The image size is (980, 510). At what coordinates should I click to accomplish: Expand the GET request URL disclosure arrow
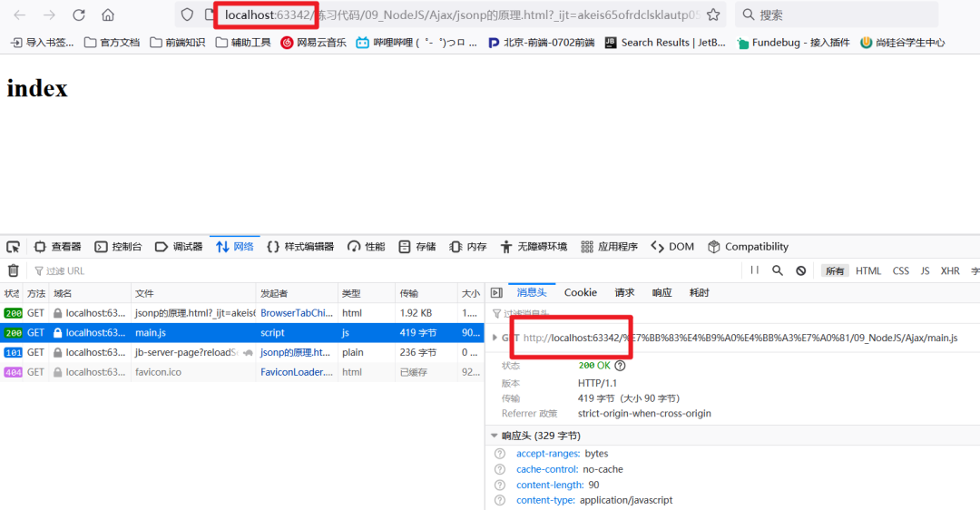[x=495, y=338]
